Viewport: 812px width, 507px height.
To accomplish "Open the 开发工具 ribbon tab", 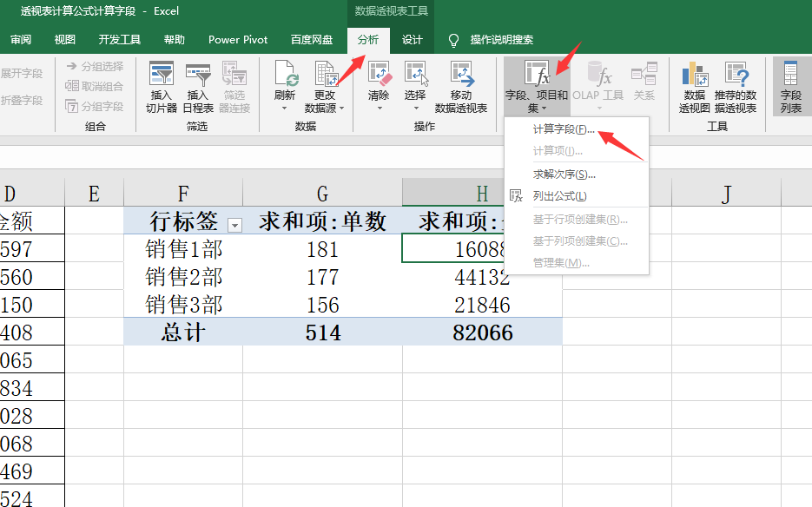I will pyautogui.click(x=120, y=40).
